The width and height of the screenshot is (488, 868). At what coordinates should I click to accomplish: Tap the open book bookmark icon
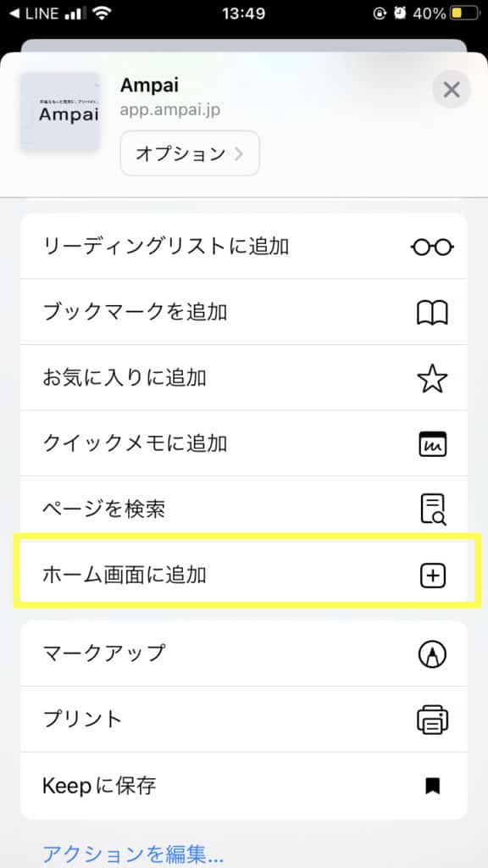[432, 313]
